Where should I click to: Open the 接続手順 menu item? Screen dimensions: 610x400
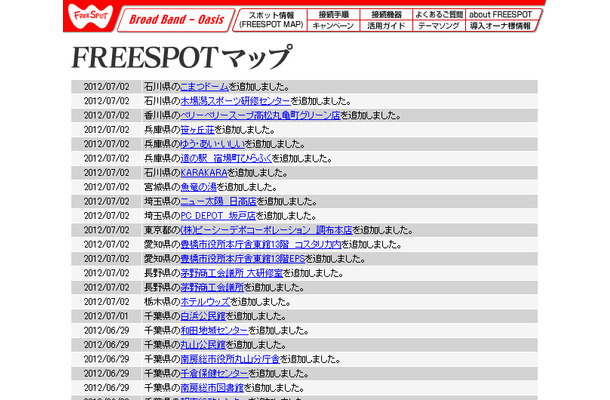tap(333, 14)
